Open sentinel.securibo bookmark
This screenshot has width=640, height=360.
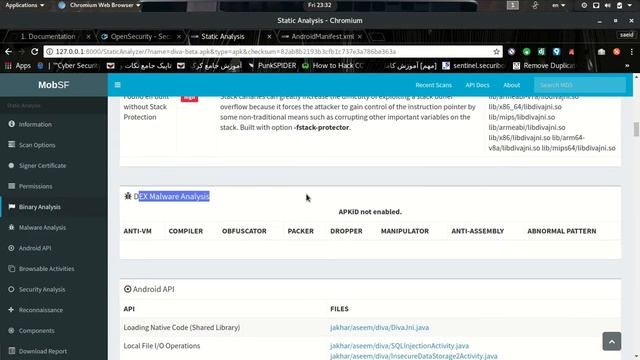tap(474, 65)
